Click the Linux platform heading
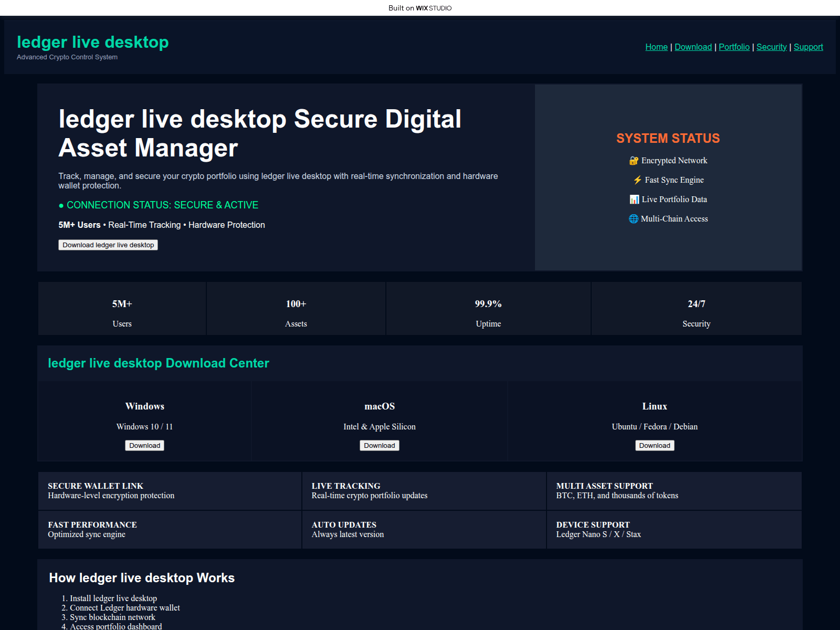Screen dimensions: 840x630 point(655,406)
